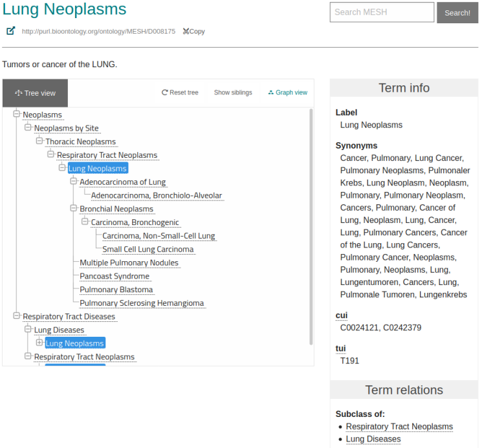This screenshot has width=482, height=448.
Task: Click the tree panel vertical scrollbar
Action: point(311,226)
